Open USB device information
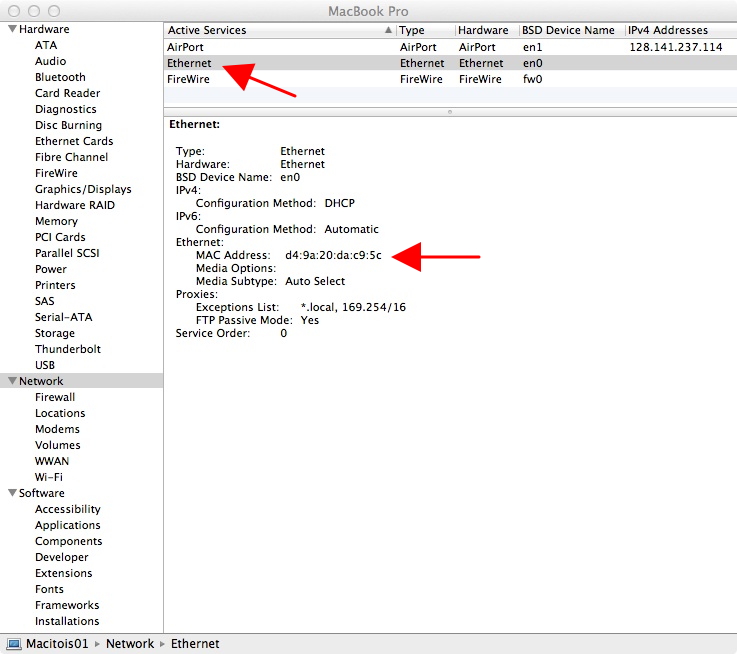 point(45,365)
